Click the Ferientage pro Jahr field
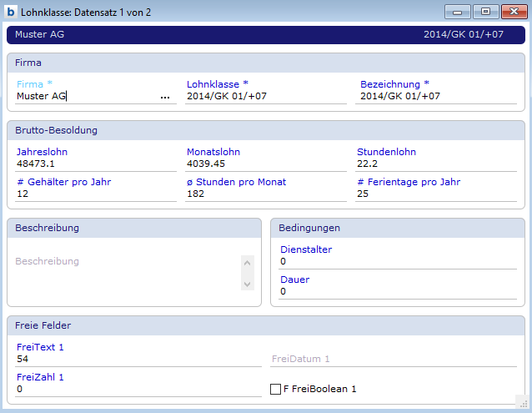Image resolution: width=532 pixels, height=413 pixels. pyautogui.click(x=436, y=194)
